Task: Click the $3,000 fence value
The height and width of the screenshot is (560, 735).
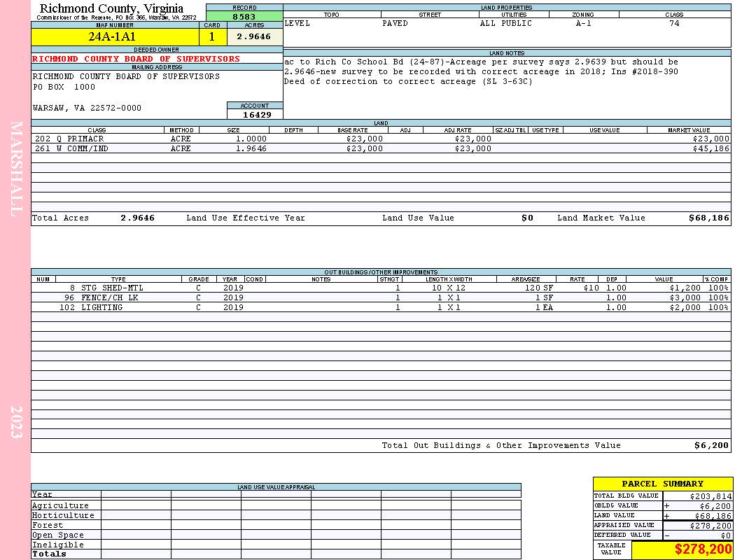Action: point(685,297)
